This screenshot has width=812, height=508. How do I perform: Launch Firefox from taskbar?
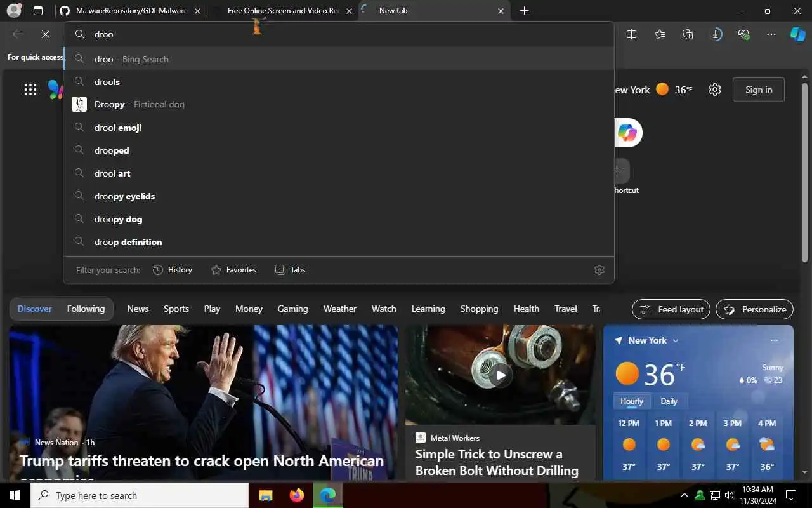296,495
